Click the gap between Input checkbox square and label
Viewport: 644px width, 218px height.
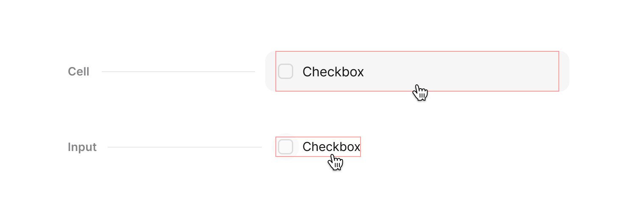coord(298,147)
